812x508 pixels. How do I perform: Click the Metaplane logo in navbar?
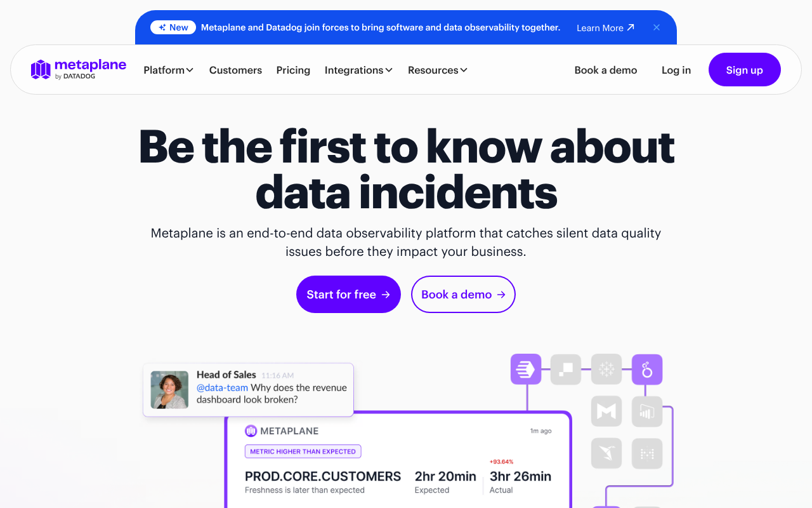pos(79,69)
